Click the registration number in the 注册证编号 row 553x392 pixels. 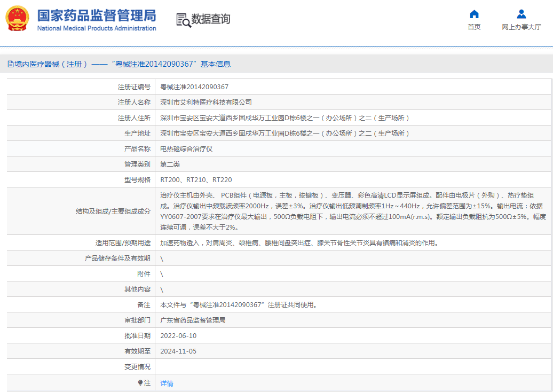(x=194, y=87)
